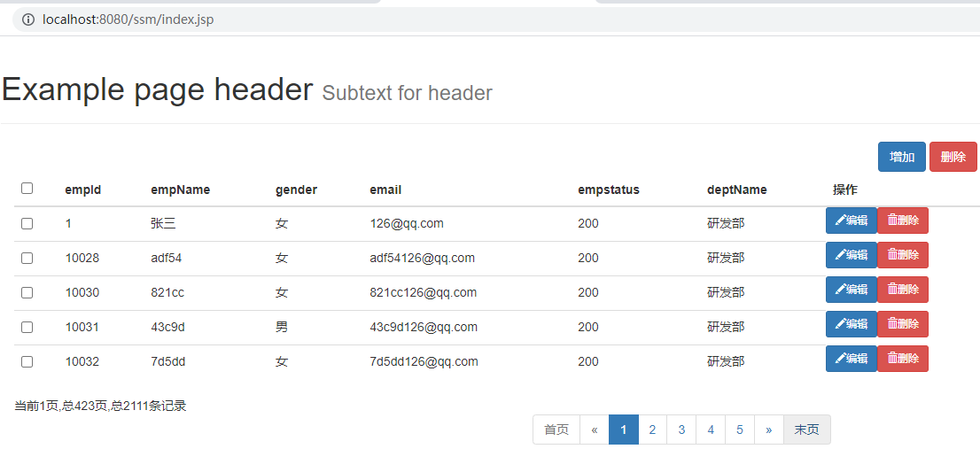Image resolution: width=980 pixels, height=449 pixels.
Task: Check the checkbox for row 10031
Action: click(27, 327)
